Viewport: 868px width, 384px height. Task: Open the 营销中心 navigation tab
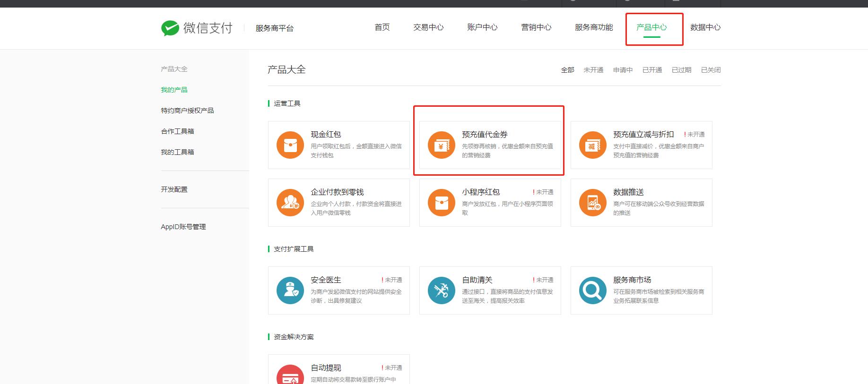click(x=536, y=27)
